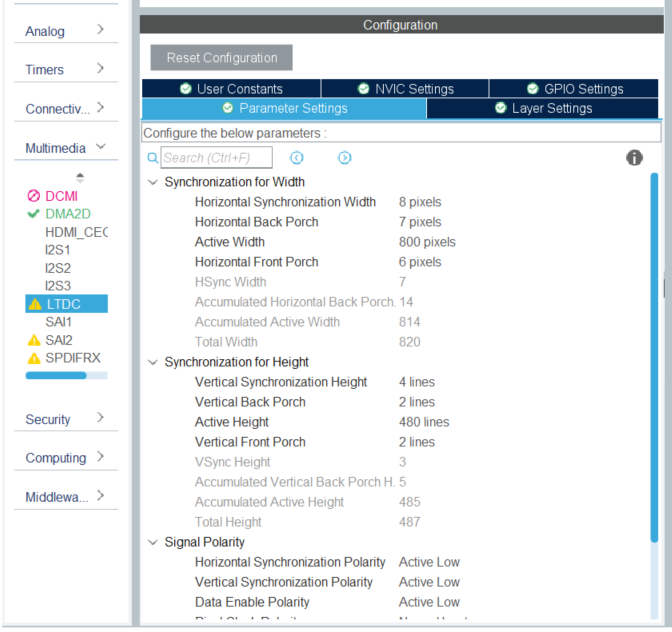Select the I2S2 peripheral

click(58, 268)
